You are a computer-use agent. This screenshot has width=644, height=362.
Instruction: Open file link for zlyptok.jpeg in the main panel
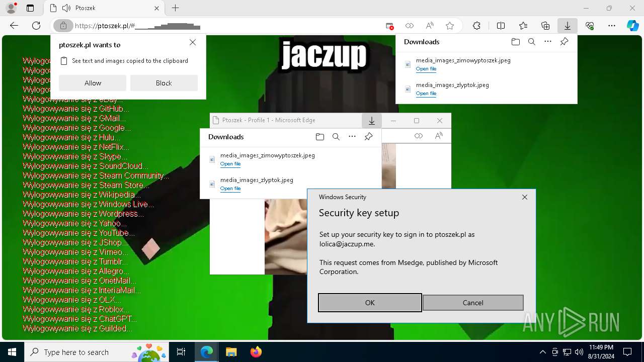[x=426, y=94]
